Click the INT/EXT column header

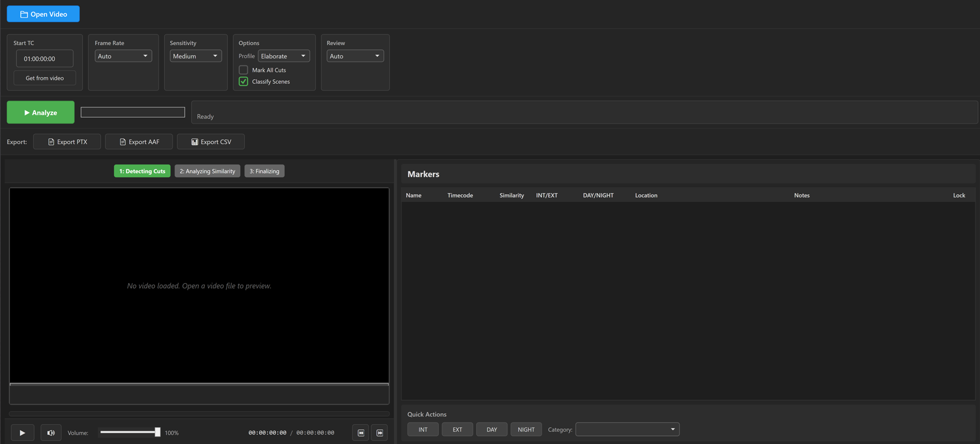pos(547,195)
